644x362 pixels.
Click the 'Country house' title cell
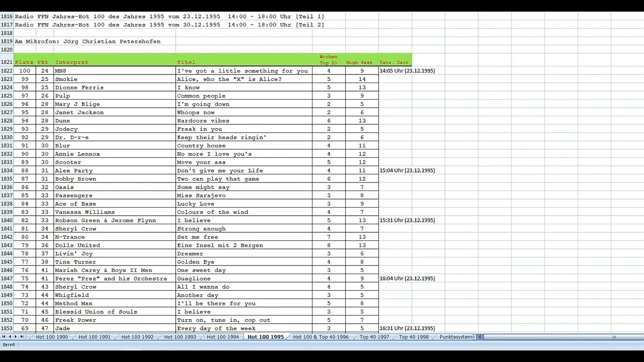(x=244, y=146)
